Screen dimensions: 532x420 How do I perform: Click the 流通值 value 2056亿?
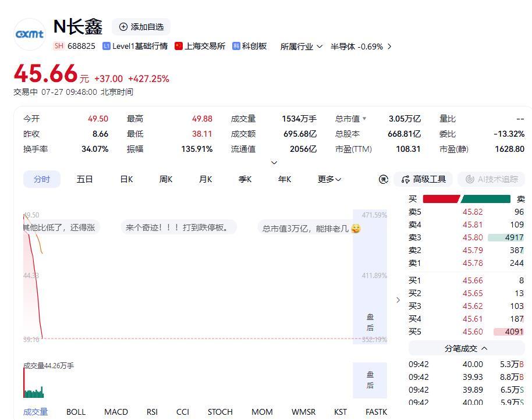click(x=303, y=149)
